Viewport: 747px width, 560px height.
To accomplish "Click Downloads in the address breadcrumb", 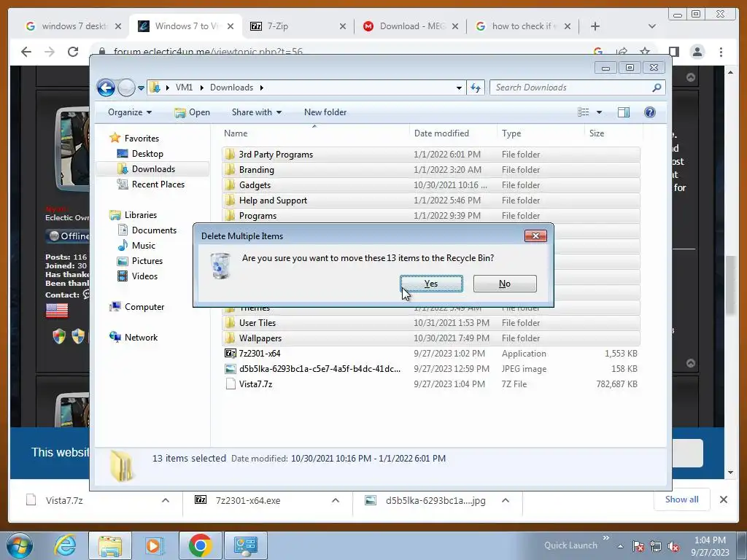I will (231, 87).
